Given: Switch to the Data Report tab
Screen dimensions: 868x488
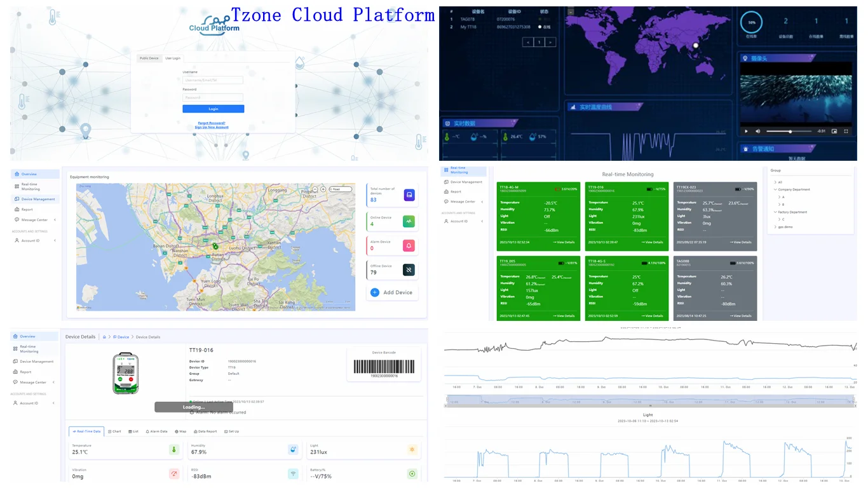Looking at the screenshot, I should pyautogui.click(x=206, y=431).
